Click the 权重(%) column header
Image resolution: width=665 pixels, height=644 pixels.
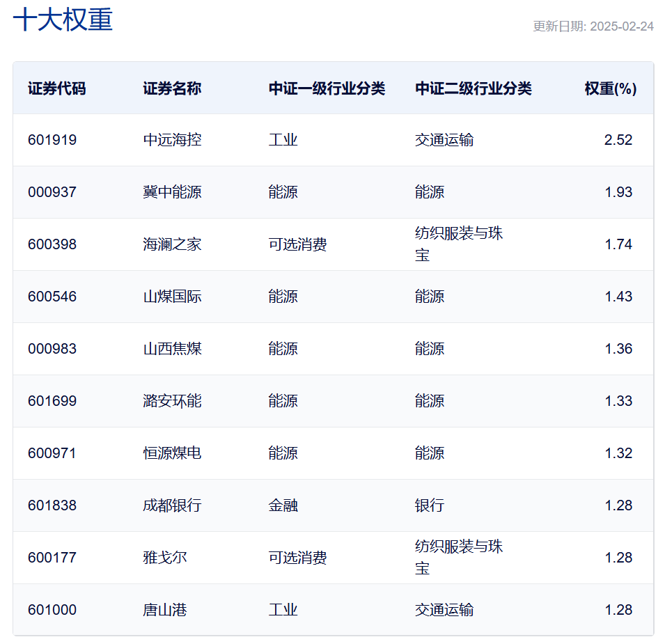(x=610, y=88)
